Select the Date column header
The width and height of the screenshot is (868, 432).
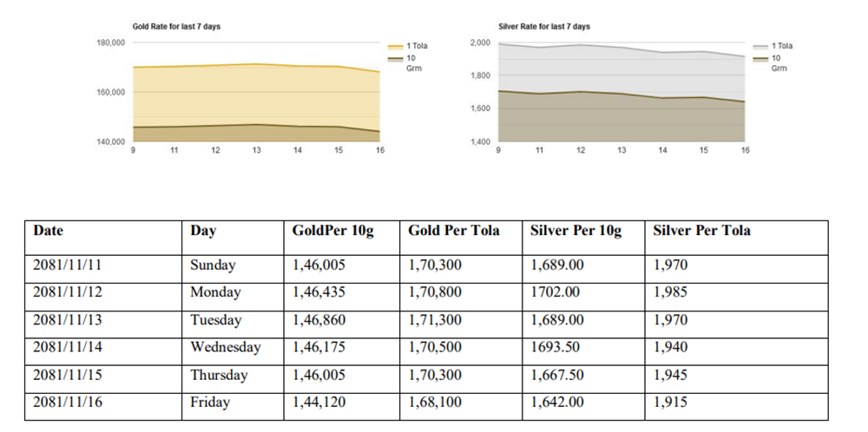tap(48, 231)
